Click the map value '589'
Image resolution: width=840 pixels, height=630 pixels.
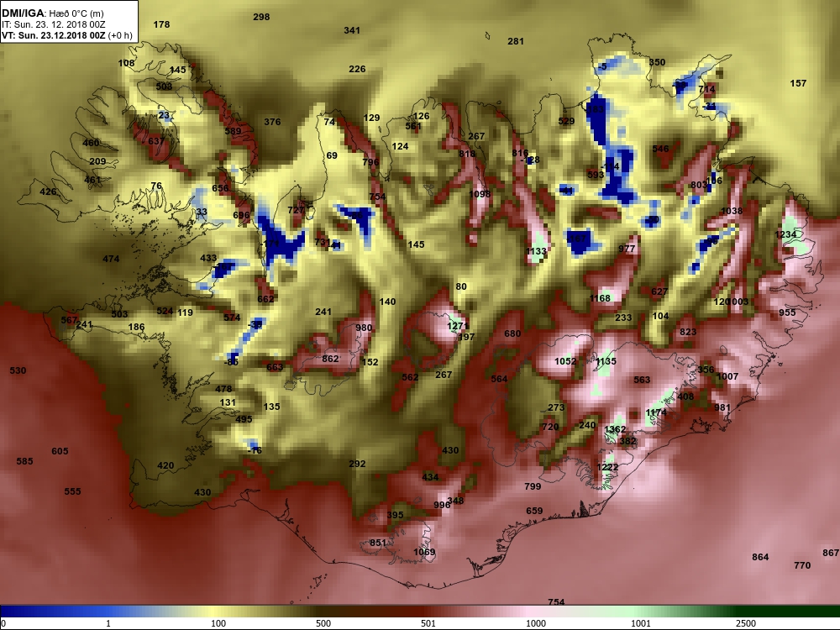coord(233,131)
